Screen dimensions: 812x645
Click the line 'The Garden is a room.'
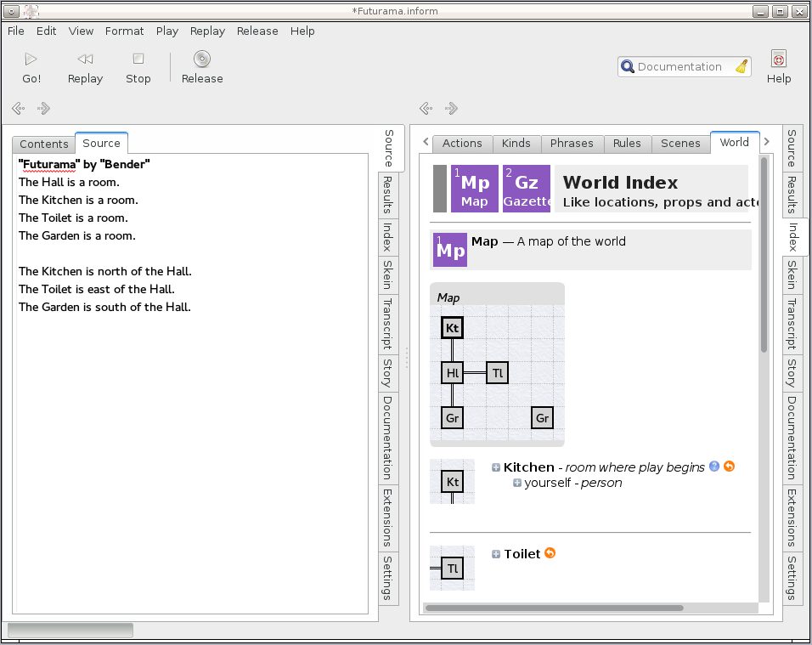[77, 235]
